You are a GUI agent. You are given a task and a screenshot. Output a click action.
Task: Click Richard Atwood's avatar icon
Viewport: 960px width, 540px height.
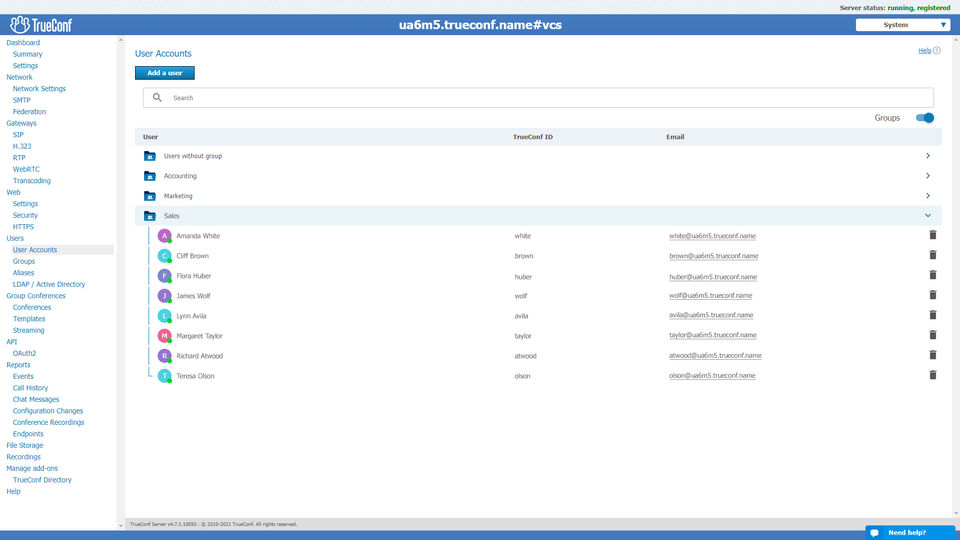click(x=164, y=356)
